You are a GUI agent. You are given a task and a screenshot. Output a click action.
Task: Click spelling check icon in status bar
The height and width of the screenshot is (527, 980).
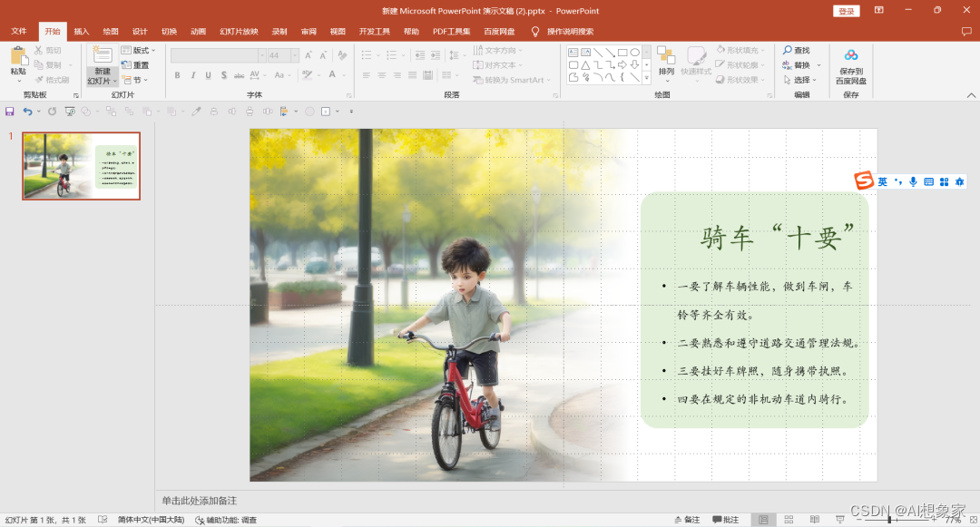pyautogui.click(x=103, y=520)
